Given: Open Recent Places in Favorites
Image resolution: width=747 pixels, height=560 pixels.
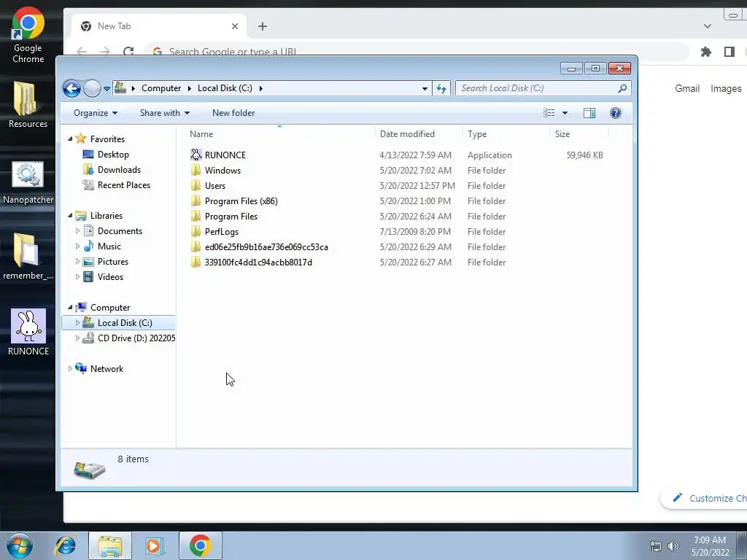Looking at the screenshot, I should [123, 184].
